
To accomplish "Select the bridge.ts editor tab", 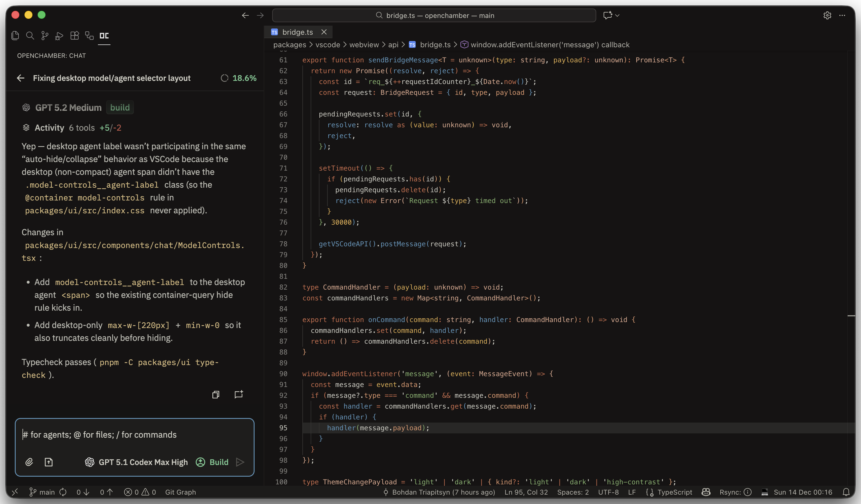I will pyautogui.click(x=298, y=32).
